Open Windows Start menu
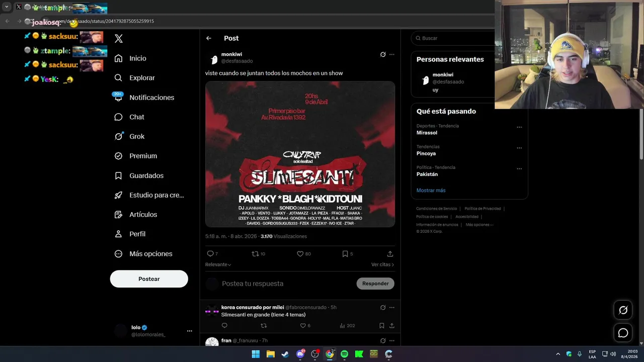 click(x=256, y=354)
